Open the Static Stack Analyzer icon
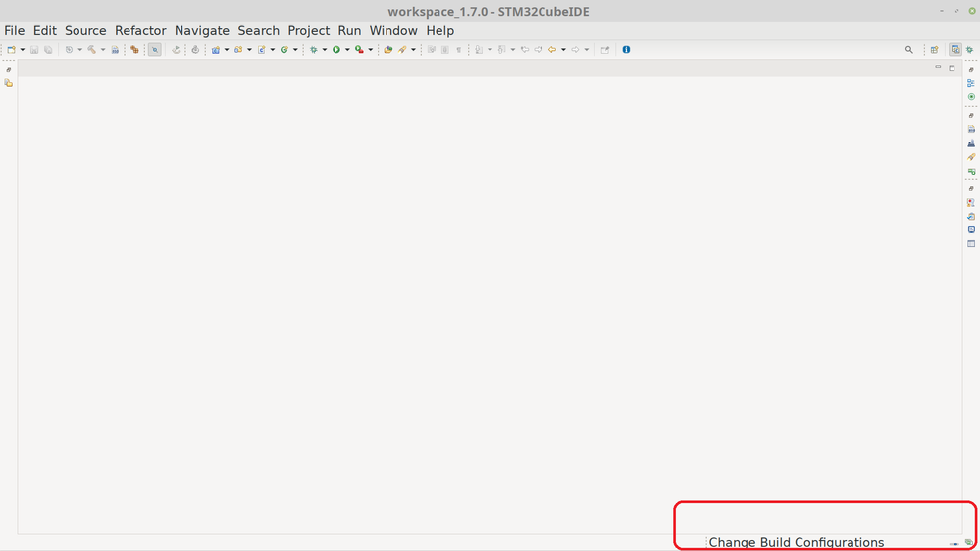Image resolution: width=980 pixels, height=551 pixels. (970, 143)
